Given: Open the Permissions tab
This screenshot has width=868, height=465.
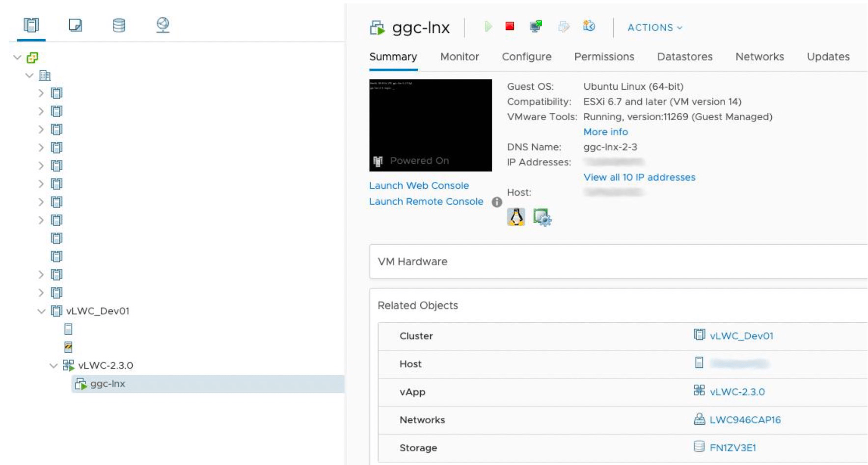Looking at the screenshot, I should [x=604, y=56].
